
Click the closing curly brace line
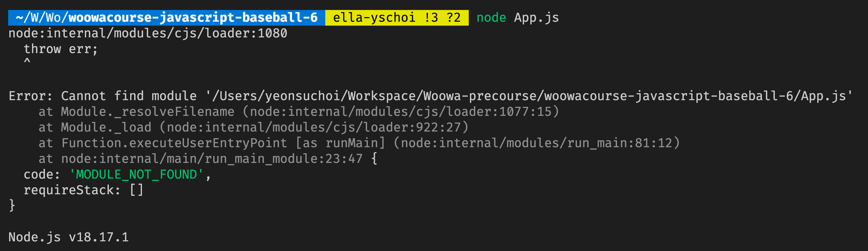tap(12, 205)
